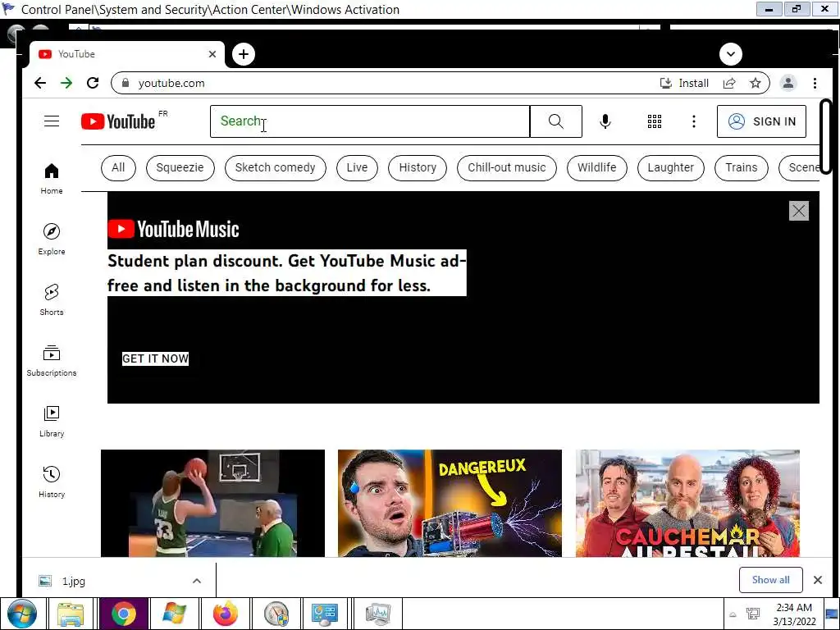Open a new browser tab

(x=244, y=54)
